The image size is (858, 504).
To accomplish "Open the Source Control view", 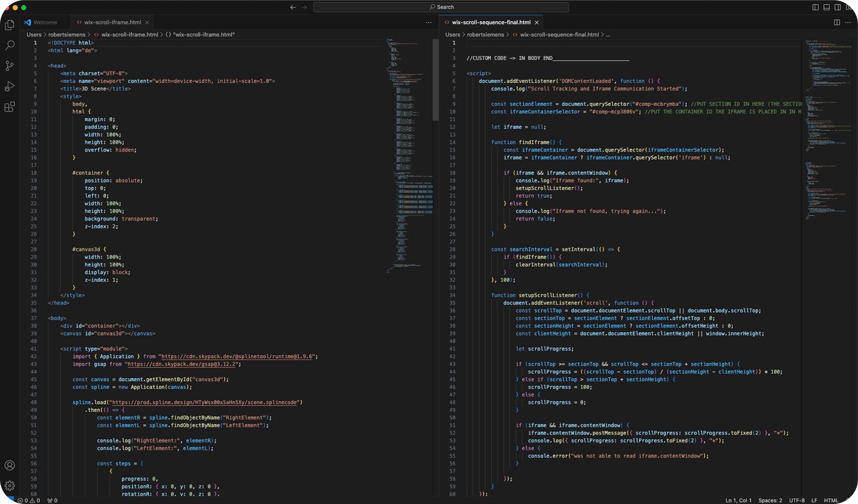I will click(x=9, y=66).
